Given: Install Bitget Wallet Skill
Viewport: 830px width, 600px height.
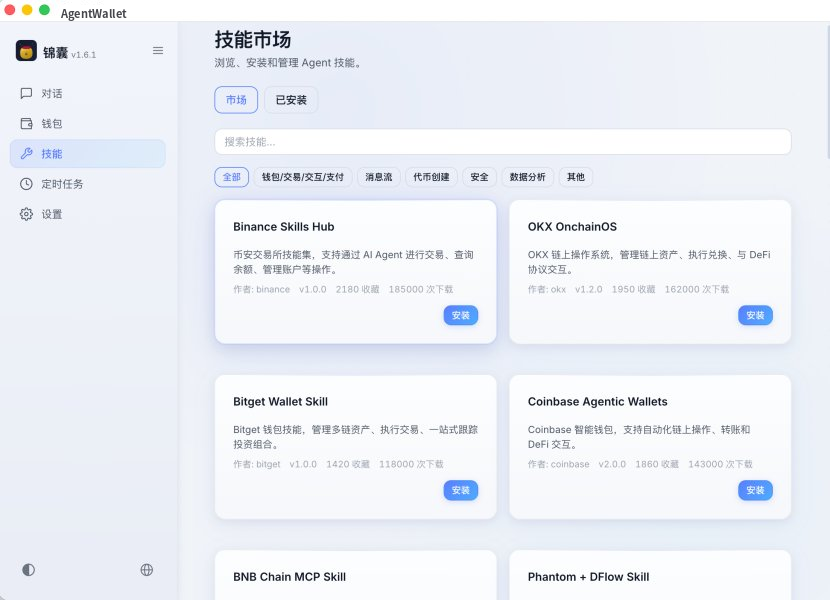Looking at the screenshot, I should coord(461,490).
